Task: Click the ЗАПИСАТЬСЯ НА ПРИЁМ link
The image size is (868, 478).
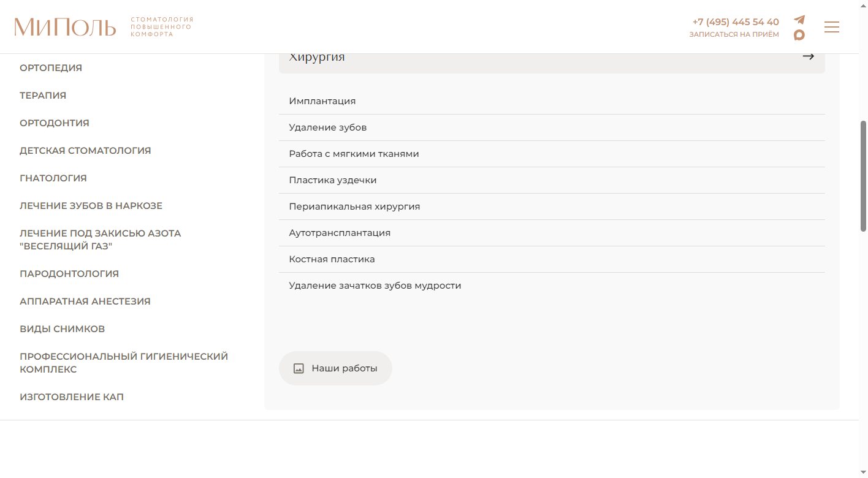Action: [x=734, y=35]
